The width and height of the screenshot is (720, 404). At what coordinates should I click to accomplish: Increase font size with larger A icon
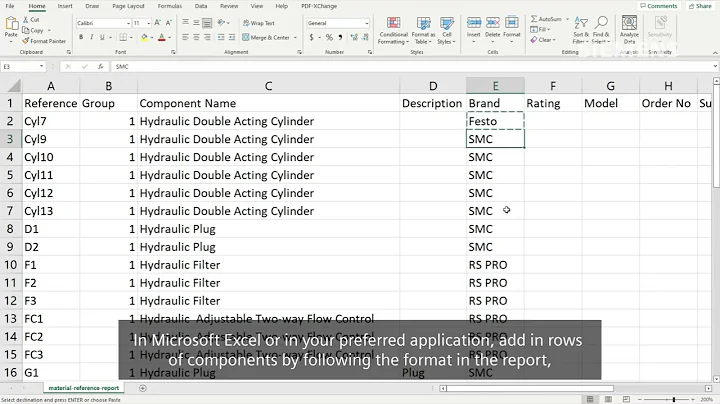pyautogui.click(x=158, y=23)
